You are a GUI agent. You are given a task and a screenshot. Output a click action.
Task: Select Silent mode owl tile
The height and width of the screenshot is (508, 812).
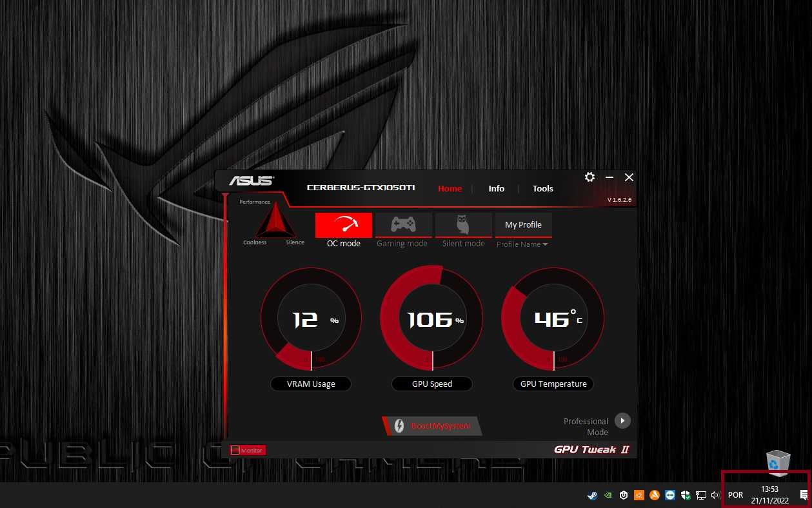(x=463, y=225)
